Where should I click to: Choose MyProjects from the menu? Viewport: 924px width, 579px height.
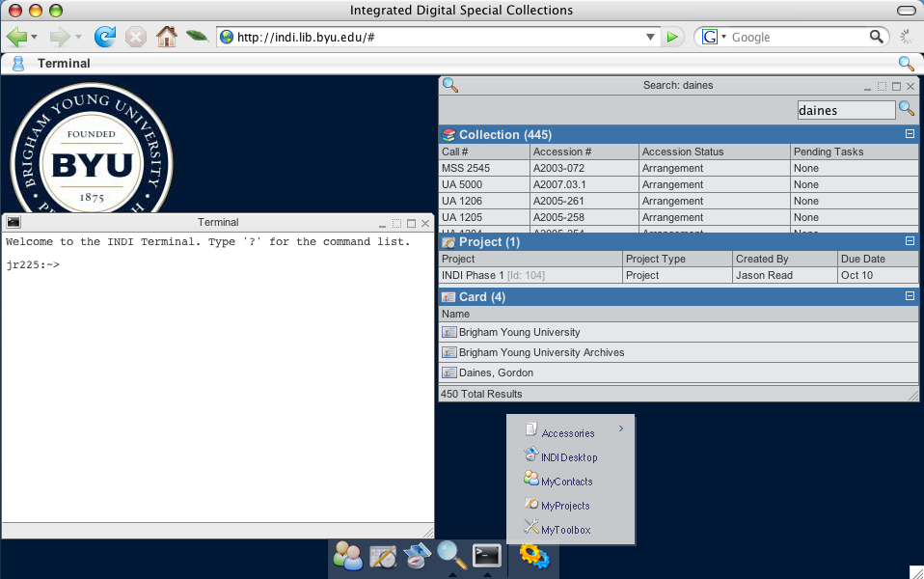[570, 504]
